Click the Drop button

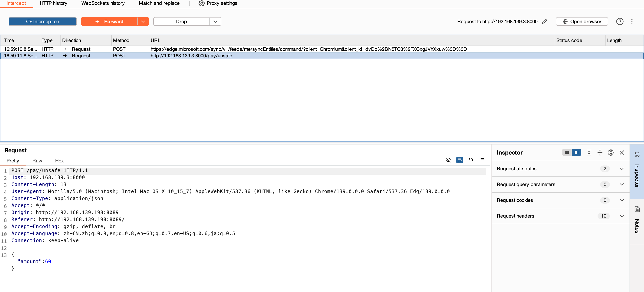(182, 21)
